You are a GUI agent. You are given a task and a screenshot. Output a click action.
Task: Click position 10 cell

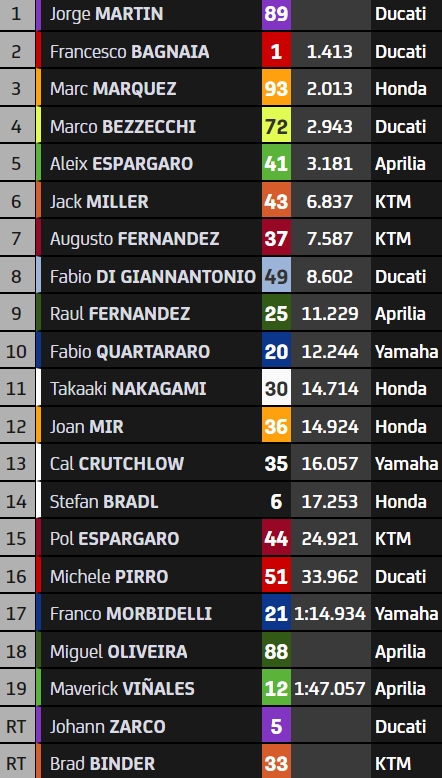16,351
